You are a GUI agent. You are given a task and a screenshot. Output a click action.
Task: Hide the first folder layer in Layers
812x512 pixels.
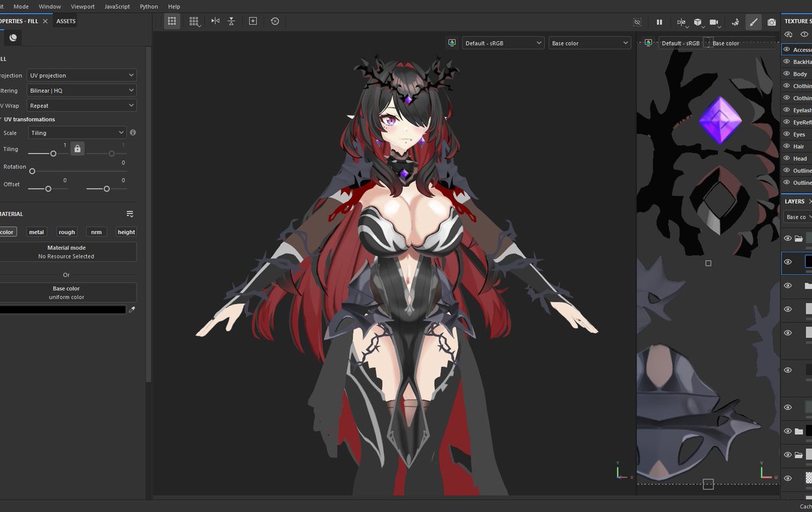pos(788,238)
